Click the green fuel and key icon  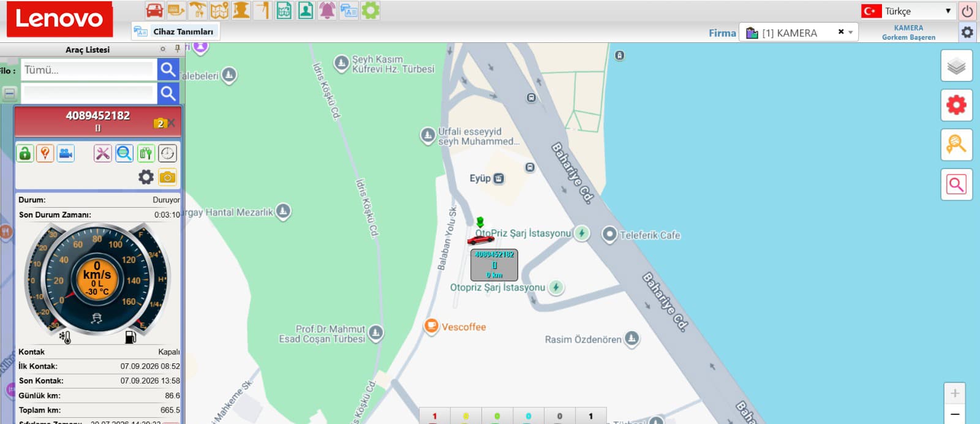(146, 153)
